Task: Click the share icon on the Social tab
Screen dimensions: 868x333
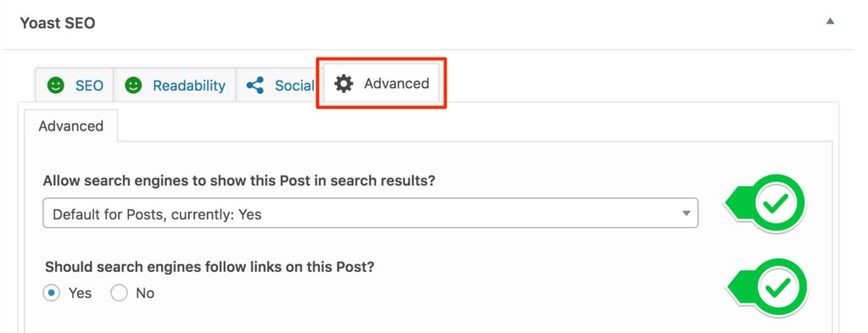Action: pos(255,86)
